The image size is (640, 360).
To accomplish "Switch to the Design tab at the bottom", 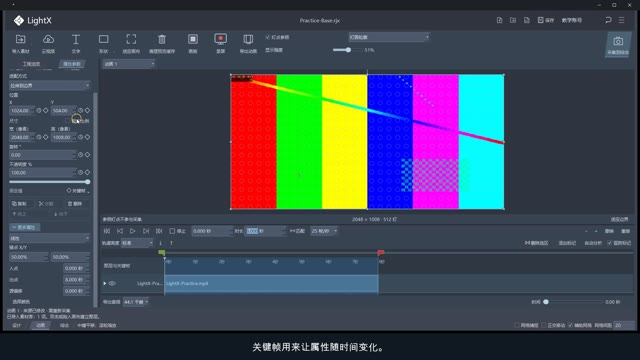I will coord(16,325).
